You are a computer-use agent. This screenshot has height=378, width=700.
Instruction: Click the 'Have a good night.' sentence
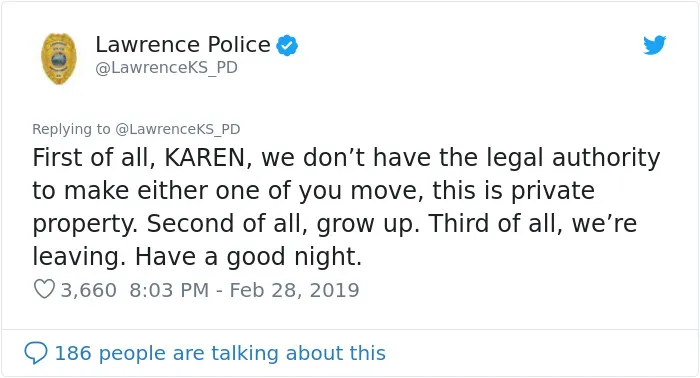click(248, 257)
